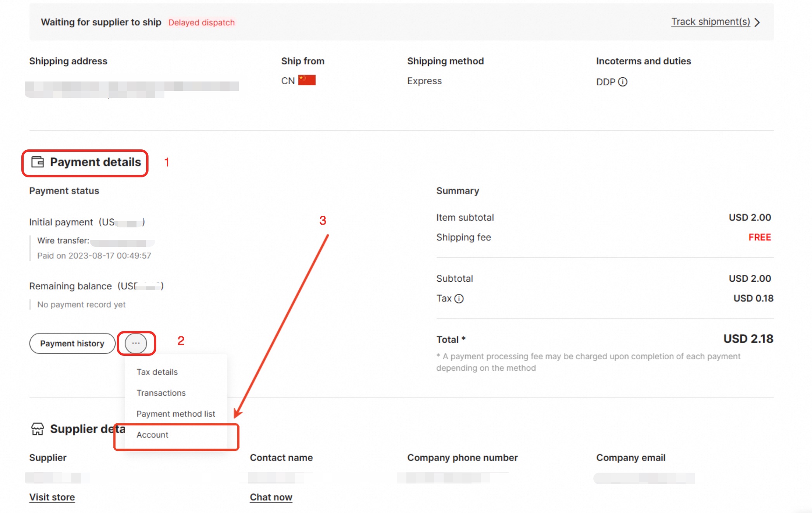812x513 pixels.
Task: Click the USD 2.18 total amount
Action: click(748, 339)
